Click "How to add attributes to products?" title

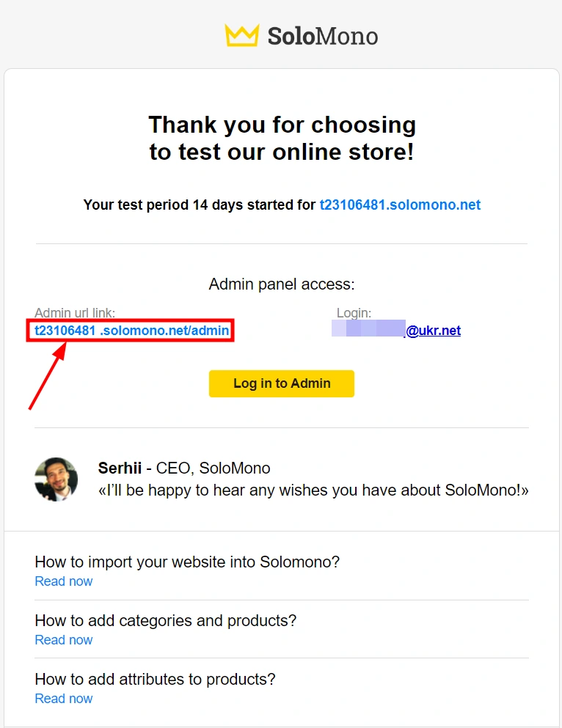[x=155, y=680]
